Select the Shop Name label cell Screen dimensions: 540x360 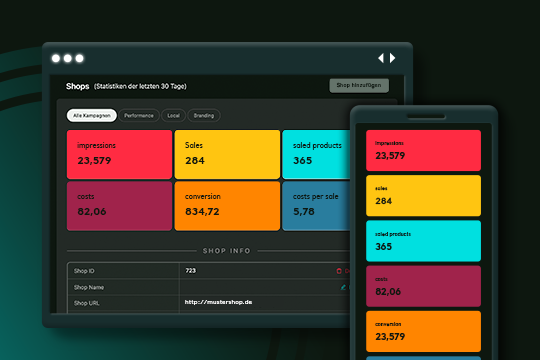123,287
